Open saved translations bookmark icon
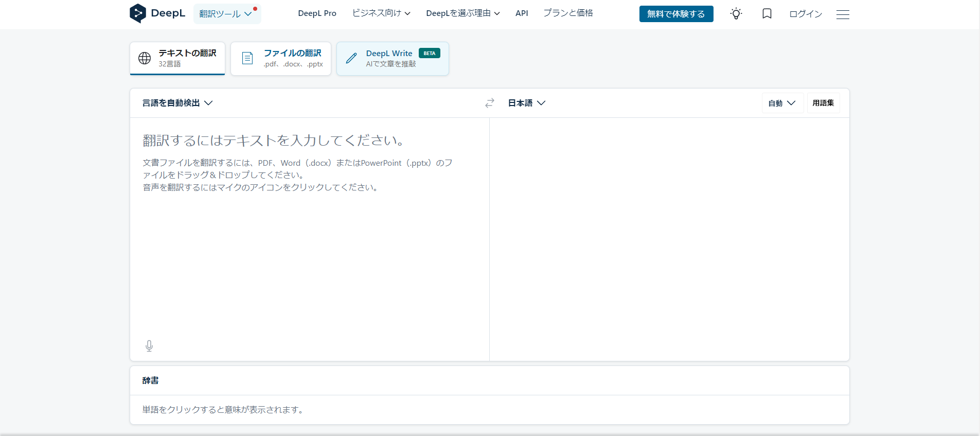Viewport: 980px width, 436px height. [767, 14]
